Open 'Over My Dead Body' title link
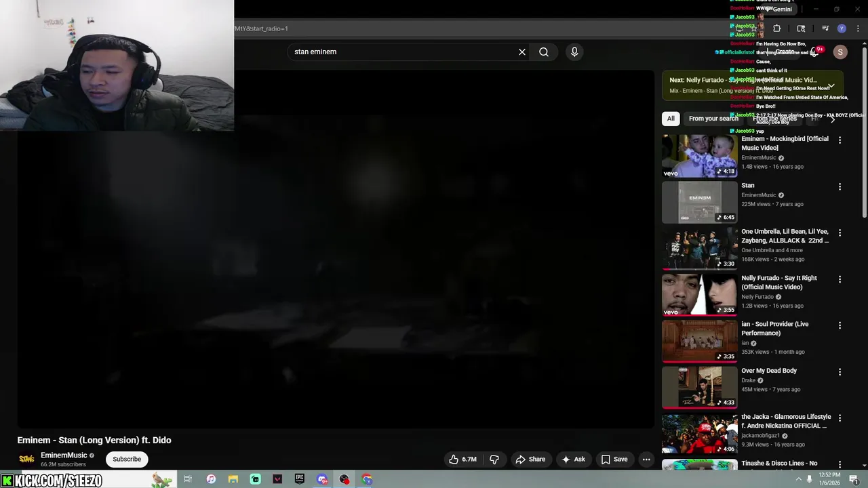The image size is (868, 488). [x=769, y=371]
